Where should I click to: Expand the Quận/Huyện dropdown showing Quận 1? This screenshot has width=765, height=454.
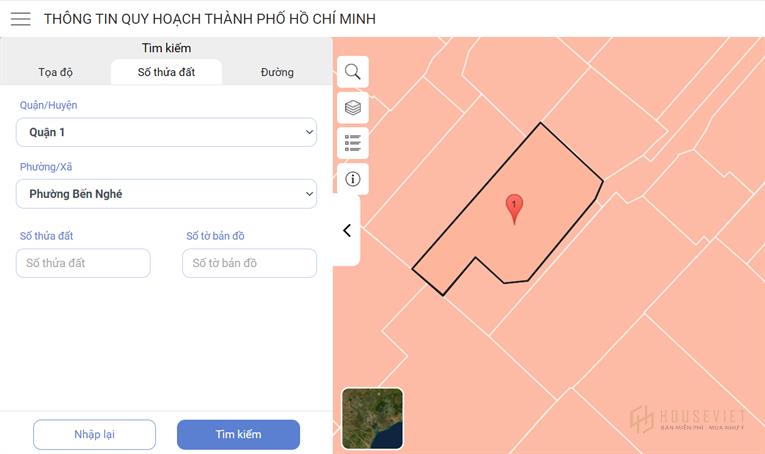coord(166,132)
